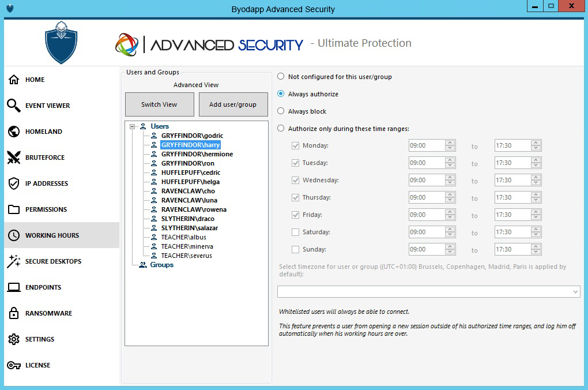This screenshot has width=588, height=390.
Task: Select user TEACHER\minerva in the tree
Action: pyautogui.click(x=187, y=246)
